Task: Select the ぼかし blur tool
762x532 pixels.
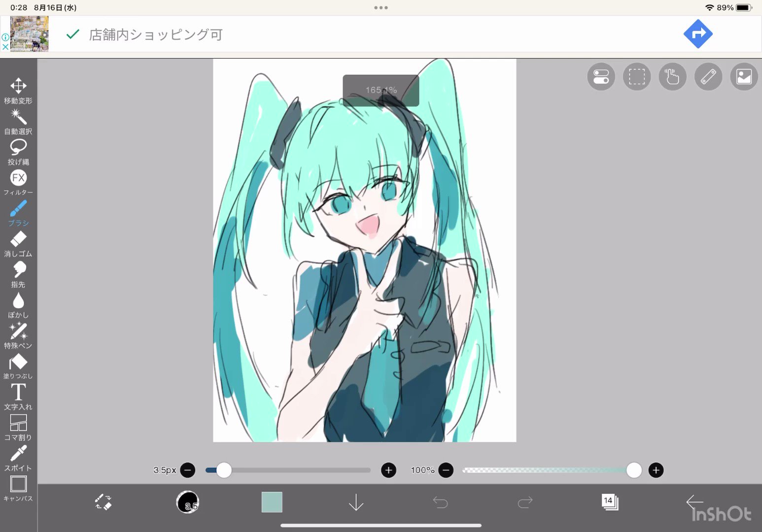Action: pyautogui.click(x=18, y=305)
